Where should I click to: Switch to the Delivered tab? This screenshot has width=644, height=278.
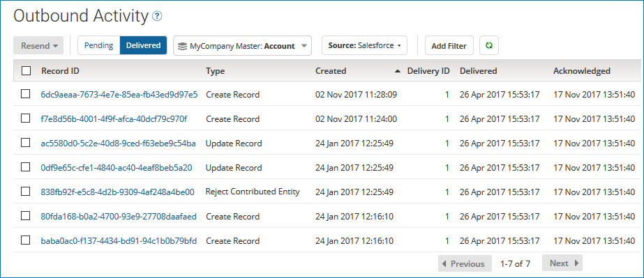[143, 45]
